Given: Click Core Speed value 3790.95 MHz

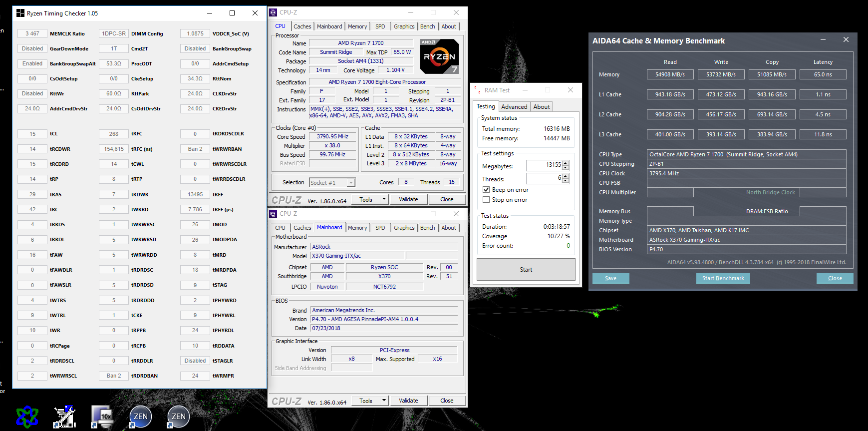Looking at the screenshot, I should pyautogui.click(x=332, y=136).
